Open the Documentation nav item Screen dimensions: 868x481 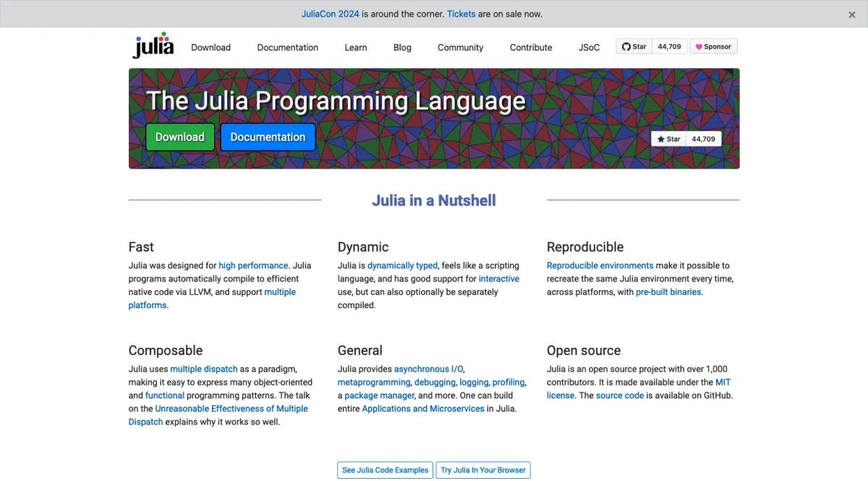[x=287, y=48]
